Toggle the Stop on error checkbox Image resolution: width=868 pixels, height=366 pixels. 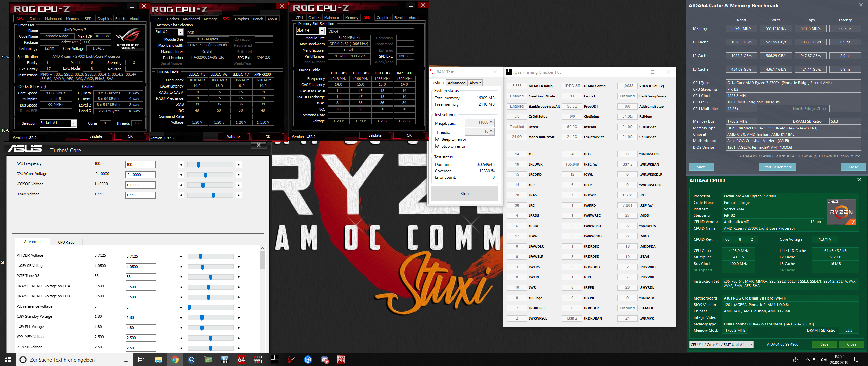(438, 146)
